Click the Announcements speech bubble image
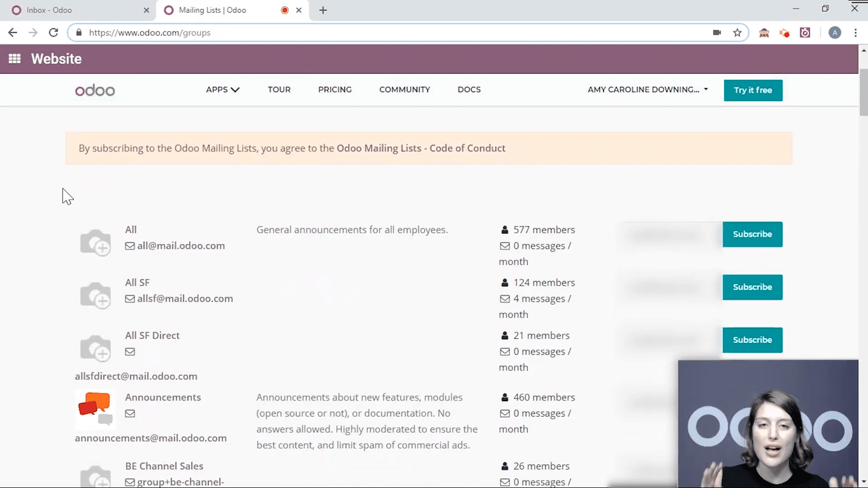 click(94, 408)
